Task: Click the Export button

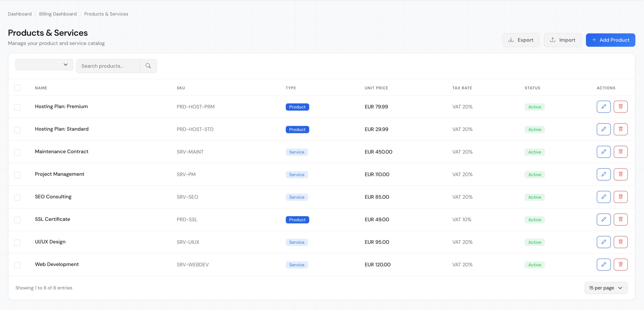Action: [521, 40]
